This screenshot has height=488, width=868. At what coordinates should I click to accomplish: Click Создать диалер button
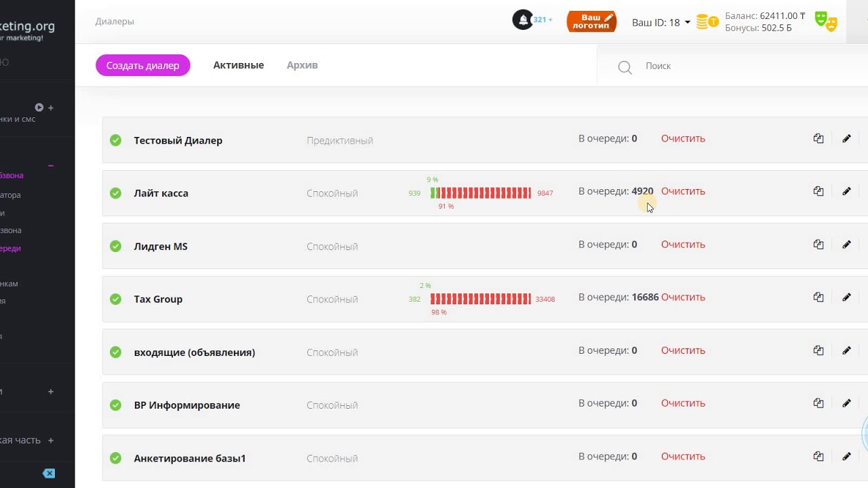click(x=143, y=66)
